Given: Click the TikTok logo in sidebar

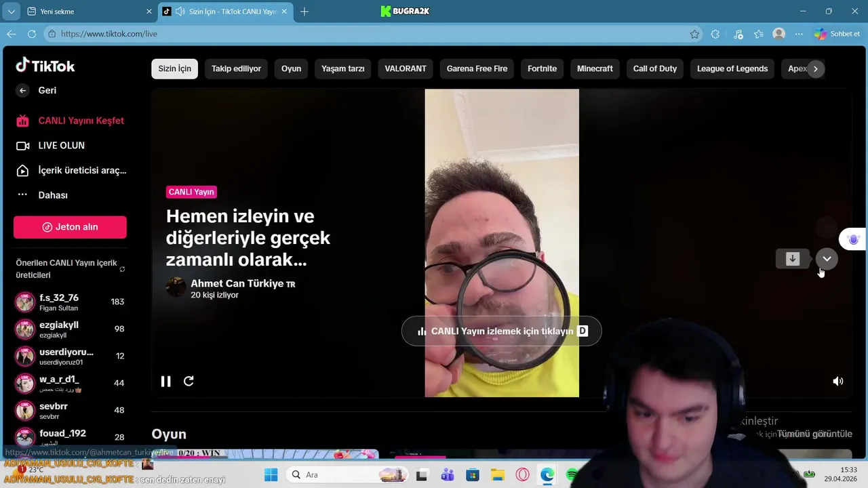Looking at the screenshot, I should [45, 66].
